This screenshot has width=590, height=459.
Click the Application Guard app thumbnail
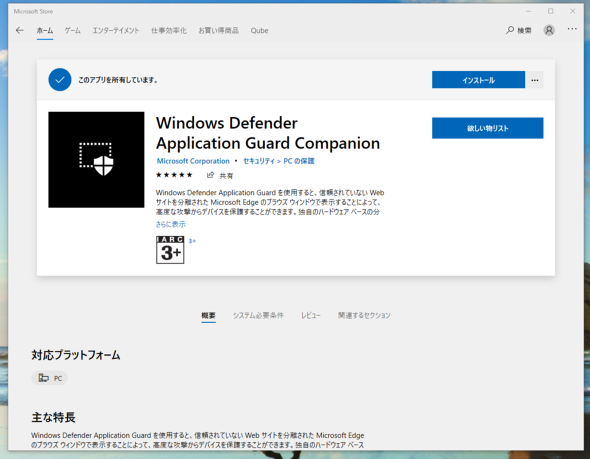point(96,160)
